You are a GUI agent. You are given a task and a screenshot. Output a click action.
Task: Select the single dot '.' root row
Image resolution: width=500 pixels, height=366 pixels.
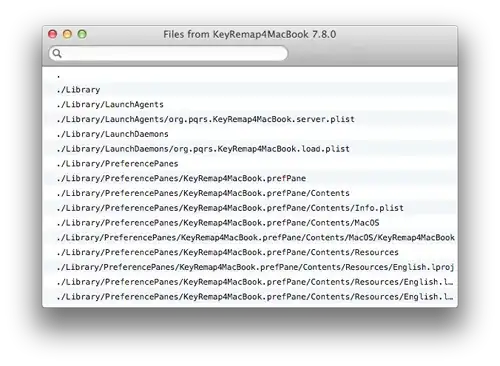(250, 75)
